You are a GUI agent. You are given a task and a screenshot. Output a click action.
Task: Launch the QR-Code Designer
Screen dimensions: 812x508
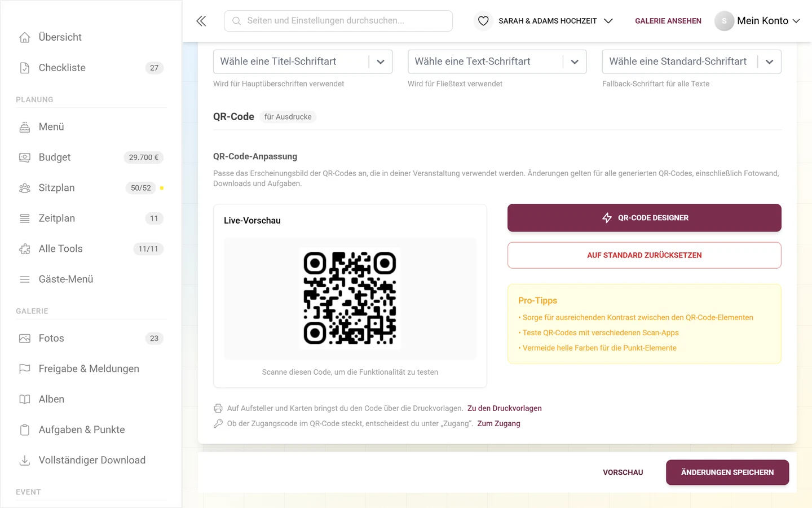[645, 218]
